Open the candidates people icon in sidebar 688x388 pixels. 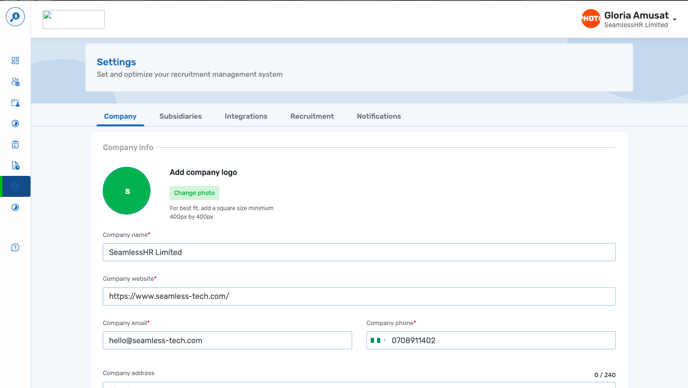[15, 82]
